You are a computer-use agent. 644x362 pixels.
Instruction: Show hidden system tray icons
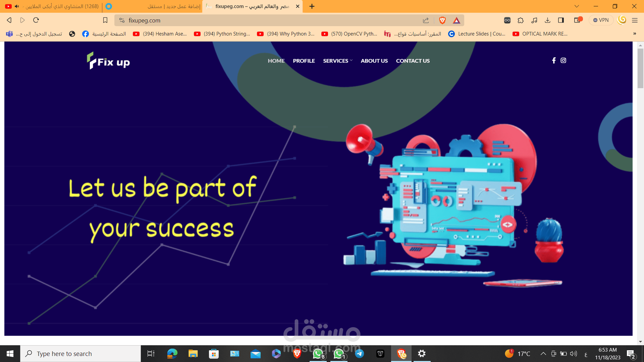coord(543,354)
